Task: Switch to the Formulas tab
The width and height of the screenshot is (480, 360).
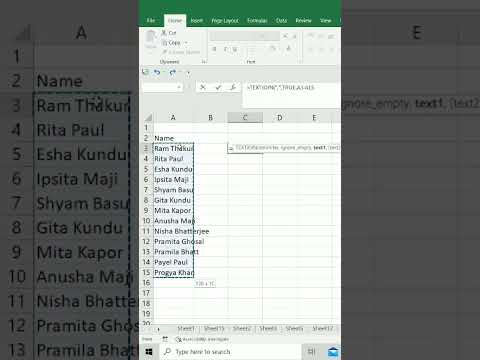Action: point(257,21)
